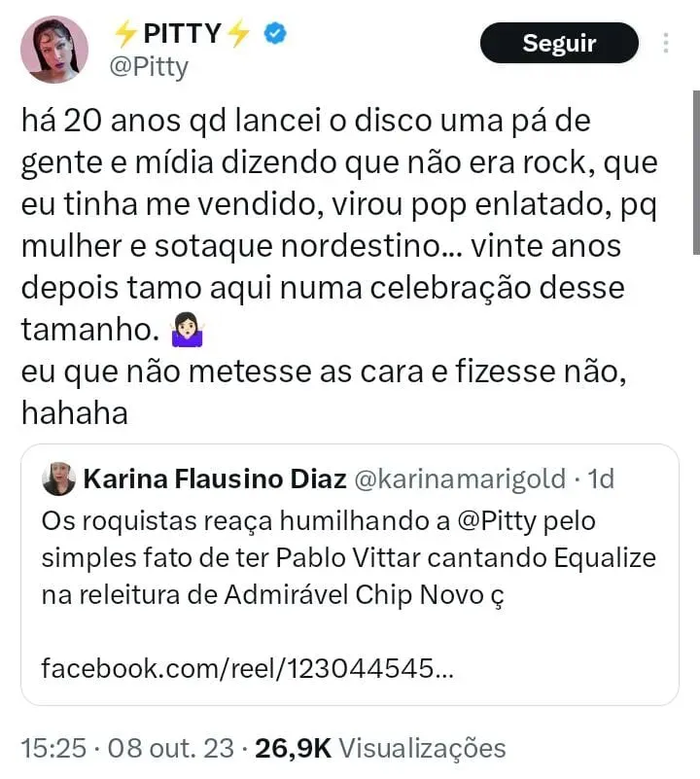Viewport: 700px width, 779px height.
Task: Open the facebook.com/reel link
Action: coord(247,670)
